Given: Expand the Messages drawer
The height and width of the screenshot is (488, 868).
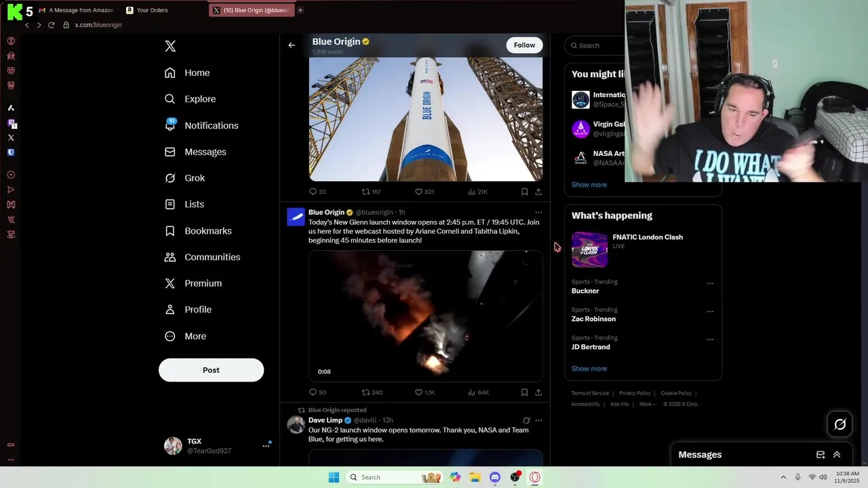Looking at the screenshot, I should point(837,455).
